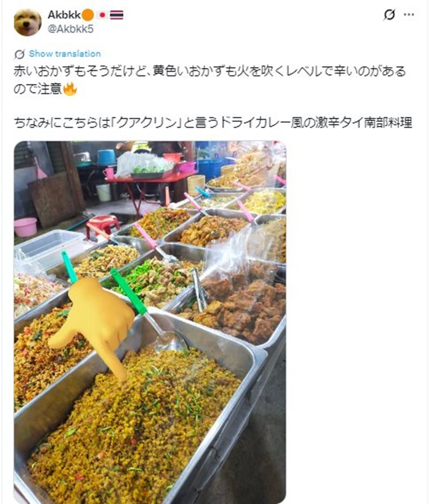The width and height of the screenshot is (430, 504).
Task: Open the Grok explain icon at top right
Action: [x=389, y=15]
